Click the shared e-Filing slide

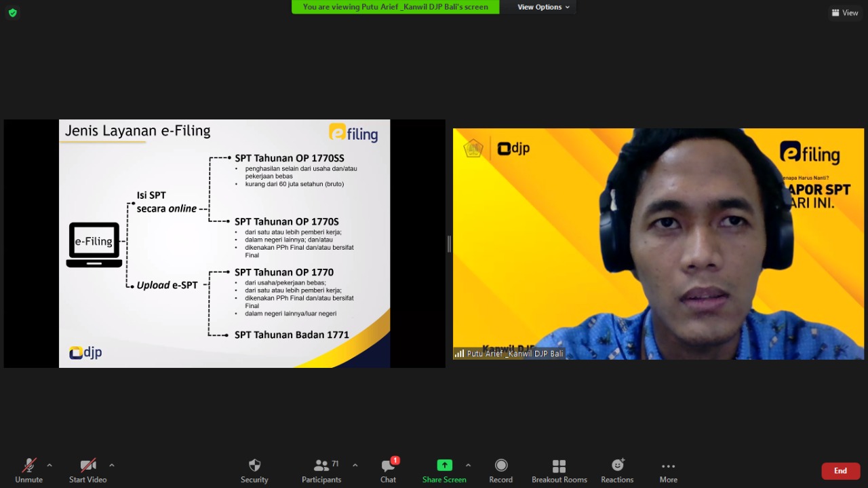(224, 244)
